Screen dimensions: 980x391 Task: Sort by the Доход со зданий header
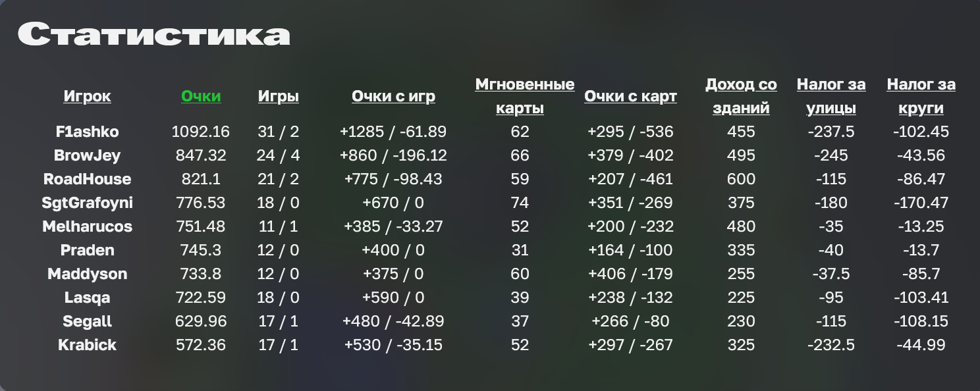[741, 96]
